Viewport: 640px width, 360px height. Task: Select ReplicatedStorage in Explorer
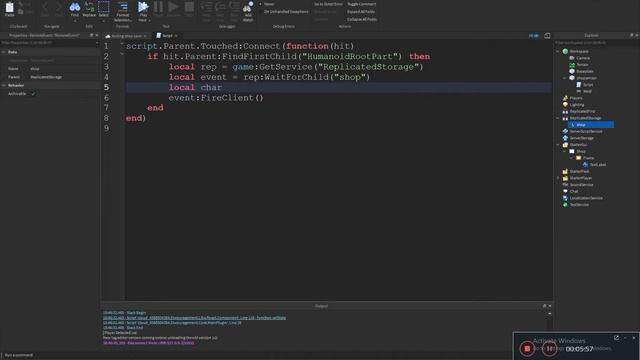point(585,118)
